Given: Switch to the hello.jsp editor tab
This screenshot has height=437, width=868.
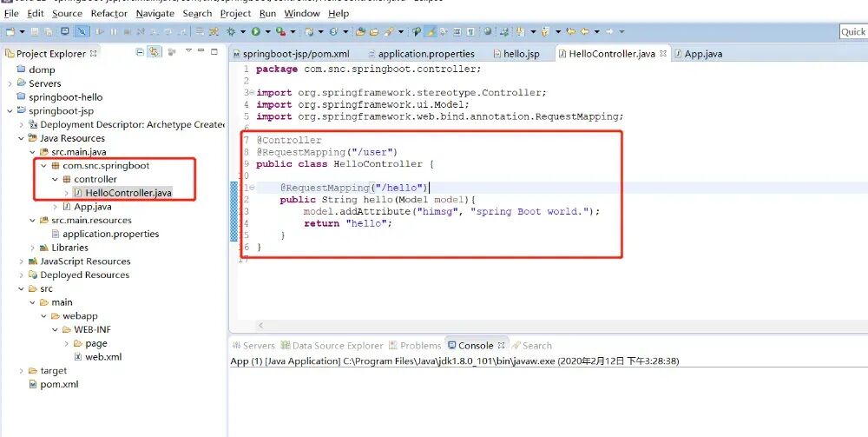Looking at the screenshot, I should click(516, 54).
